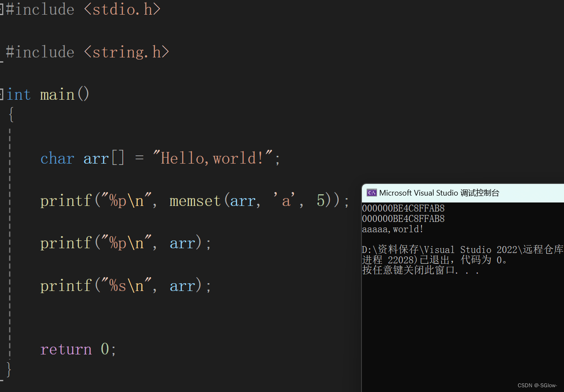This screenshot has height=392, width=564.
Task: Click the printf line containing memset
Action: pos(195,201)
